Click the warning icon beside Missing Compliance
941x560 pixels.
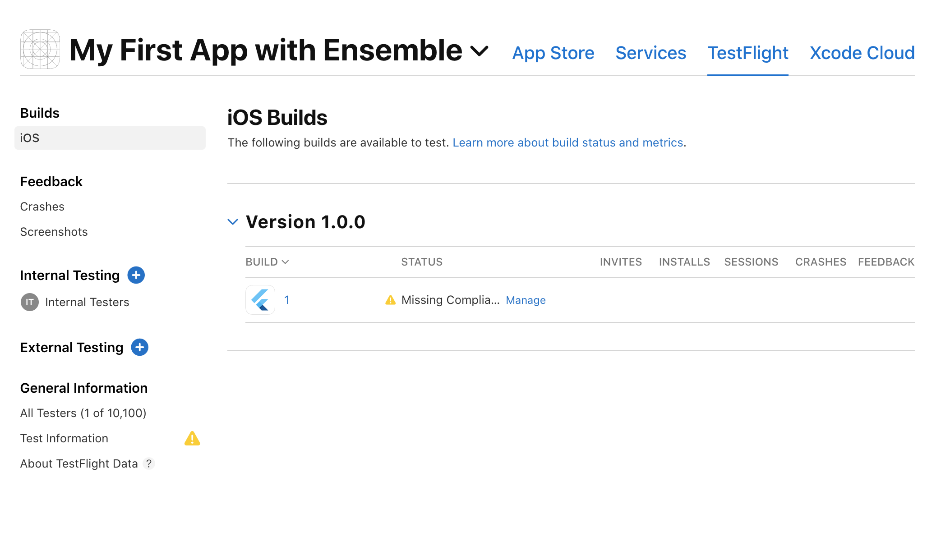click(x=390, y=299)
